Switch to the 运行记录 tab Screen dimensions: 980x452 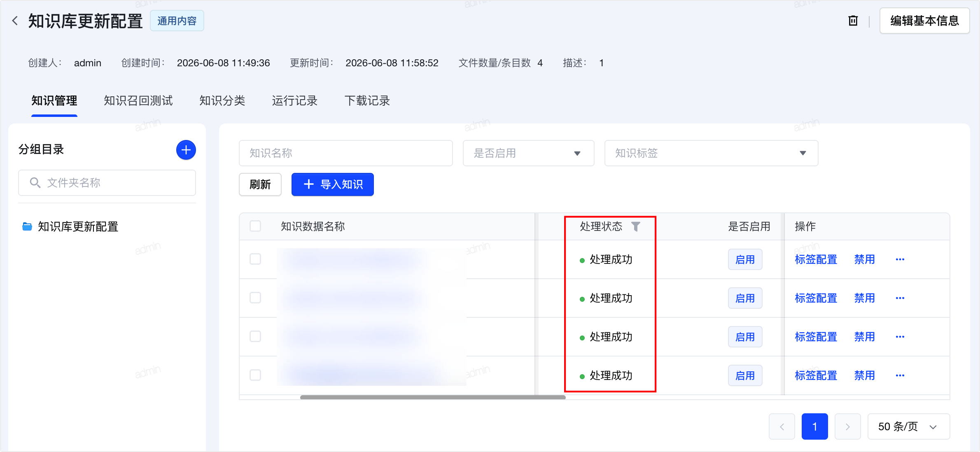295,101
